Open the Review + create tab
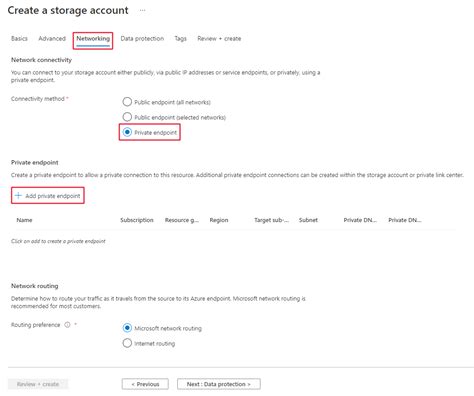The width and height of the screenshot is (474, 396). coord(219,39)
